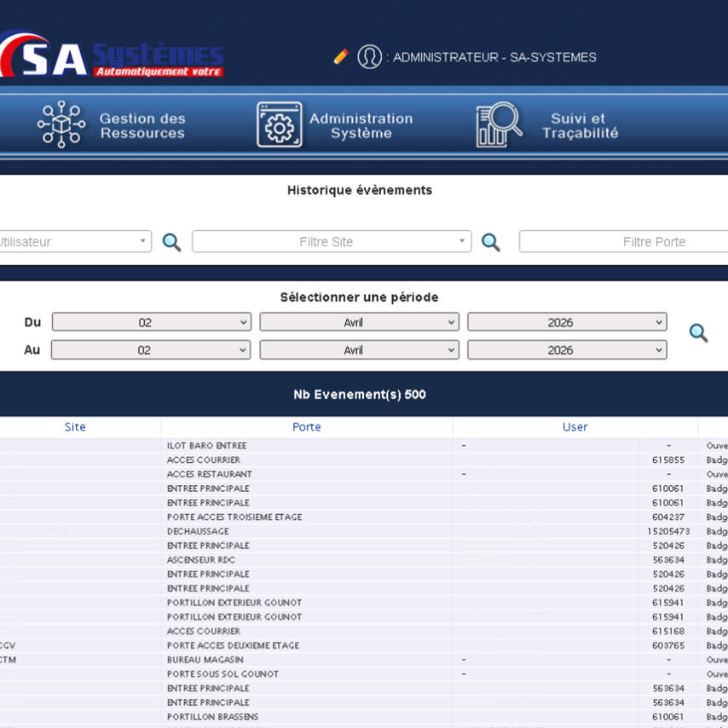Click the pencil edit icon
Screen dimensions: 728x728
click(341, 57)
